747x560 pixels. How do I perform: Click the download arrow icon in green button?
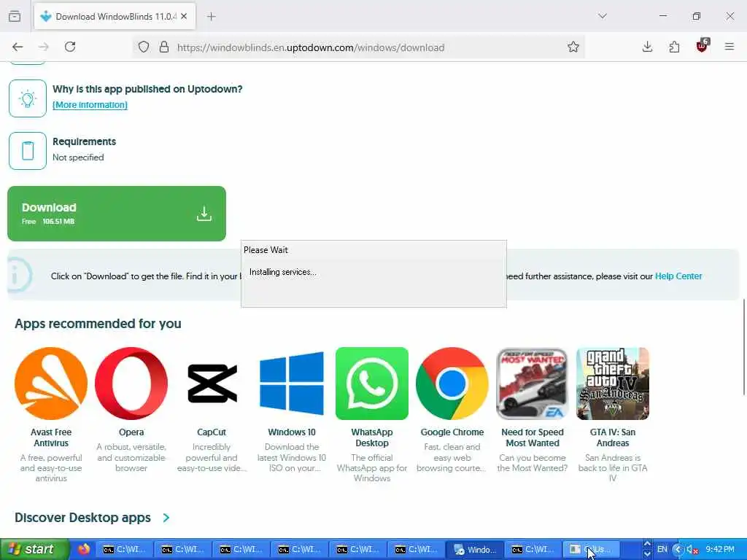click(x=204, y=214)
